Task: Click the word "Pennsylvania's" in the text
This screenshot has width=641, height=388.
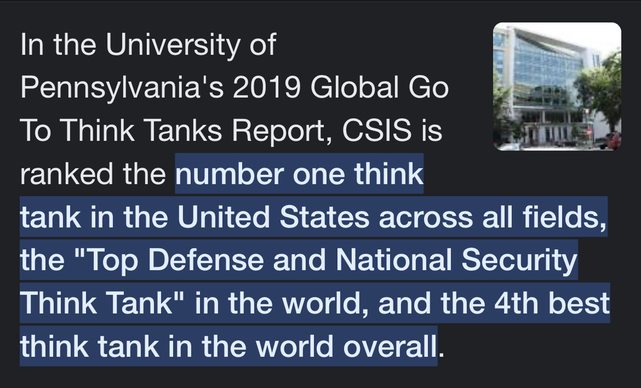Action: 121,87
